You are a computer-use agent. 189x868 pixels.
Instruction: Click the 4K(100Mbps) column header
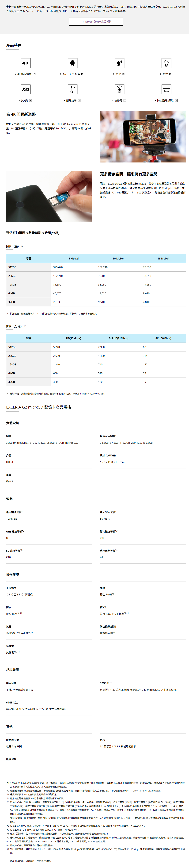coord(163,338)
